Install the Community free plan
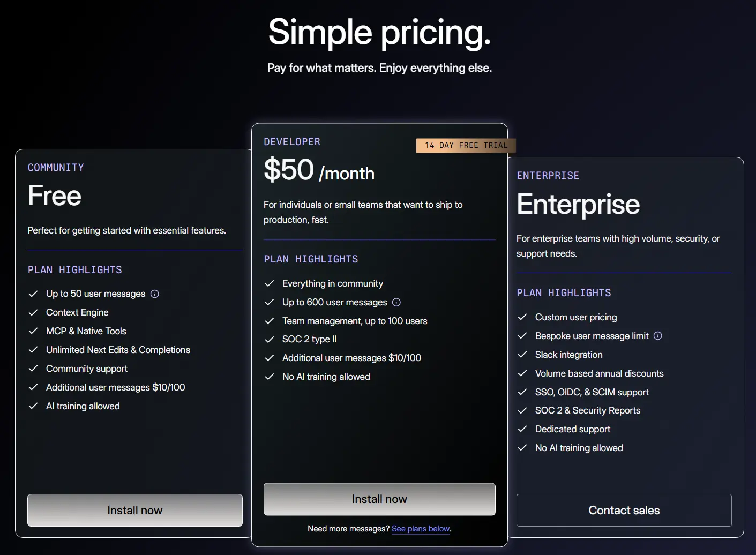This screenshot has width=756, height=555. pos(135,510)
